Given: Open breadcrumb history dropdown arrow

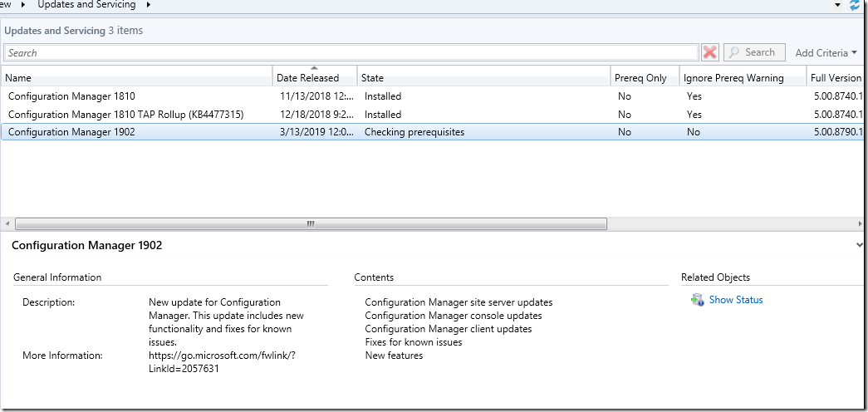Looking at the screenshot, I should coord(838,5).
